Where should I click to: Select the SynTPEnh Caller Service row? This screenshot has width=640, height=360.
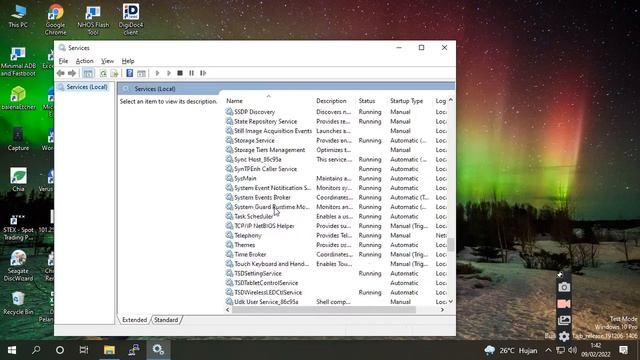point(336,169)
